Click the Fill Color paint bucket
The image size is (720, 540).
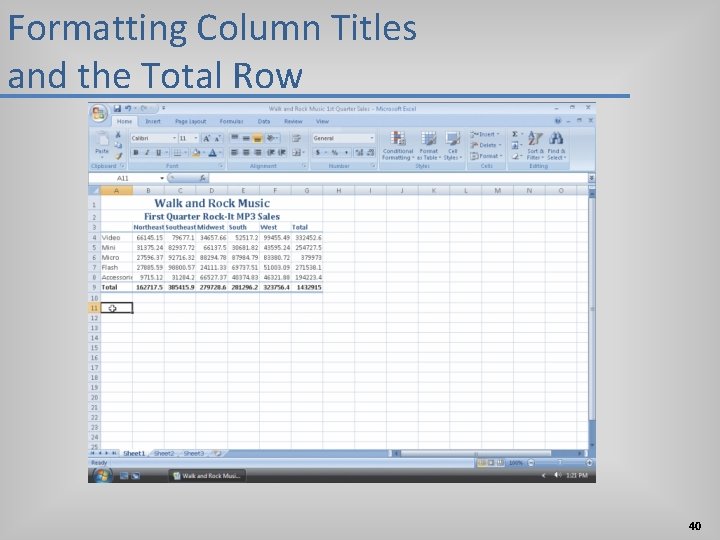196,152
